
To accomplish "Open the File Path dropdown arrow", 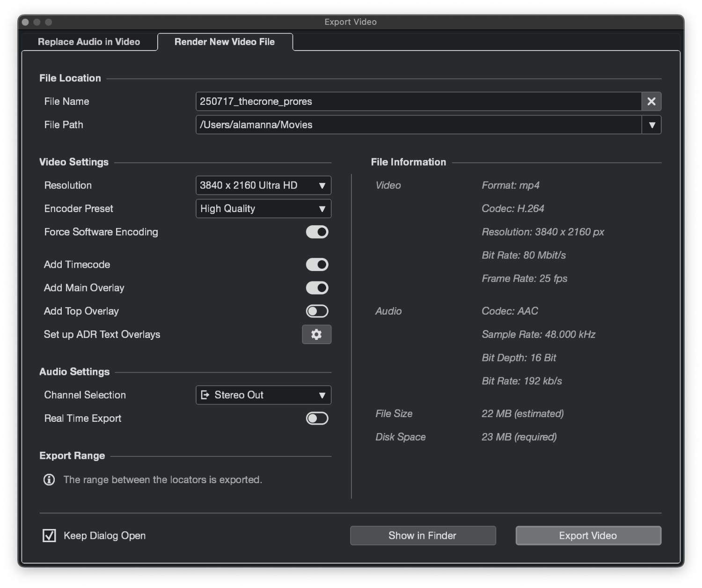I will point(651,125).
